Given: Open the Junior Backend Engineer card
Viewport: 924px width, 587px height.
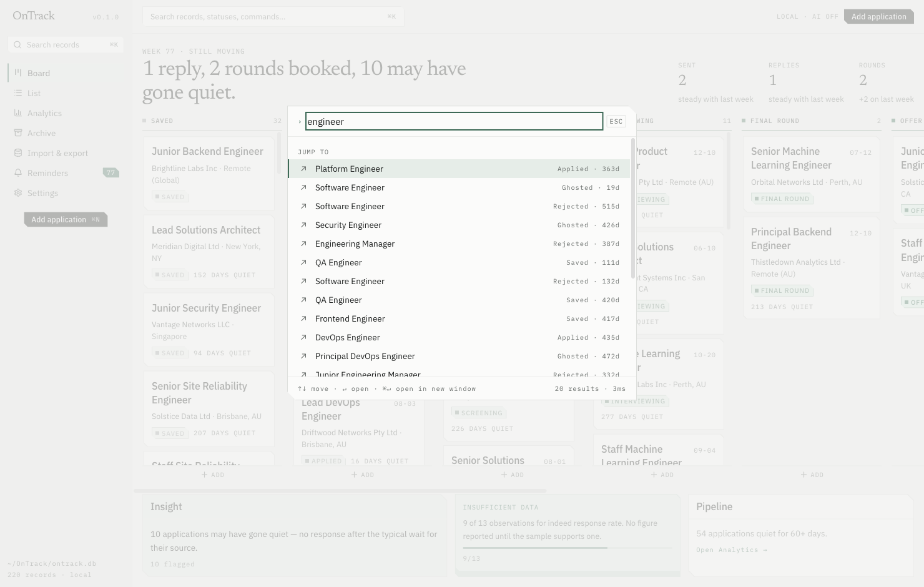Looking at the screenshot, I should click(x=209, y=173).
